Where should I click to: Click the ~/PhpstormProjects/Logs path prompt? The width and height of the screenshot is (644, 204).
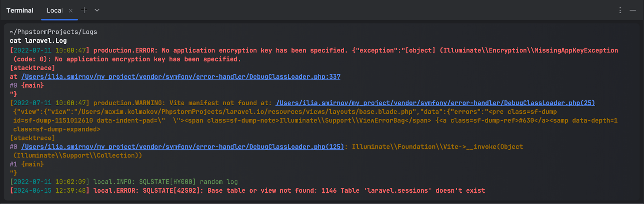coord(54,32)
